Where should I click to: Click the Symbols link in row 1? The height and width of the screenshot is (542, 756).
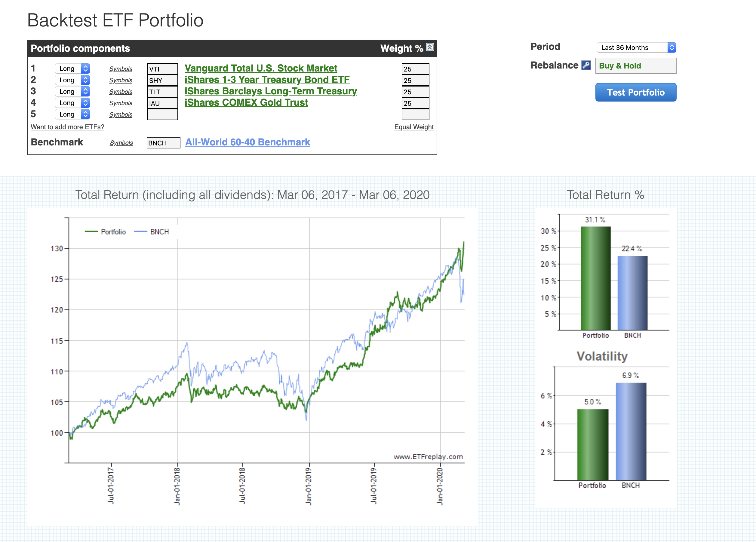point(121,69)
